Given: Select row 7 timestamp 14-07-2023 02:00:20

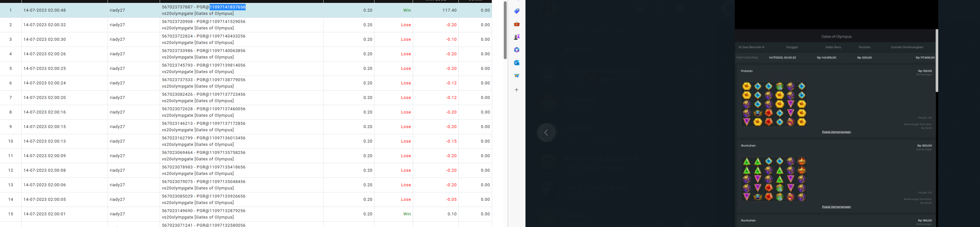Looking at the screenshot, I should coord(44,98).
